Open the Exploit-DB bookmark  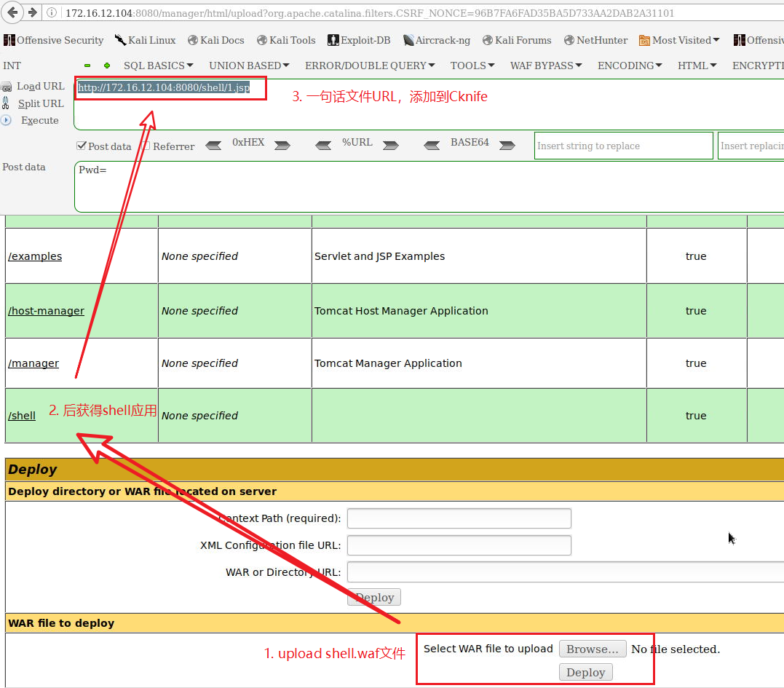click(x=359, y=40)
